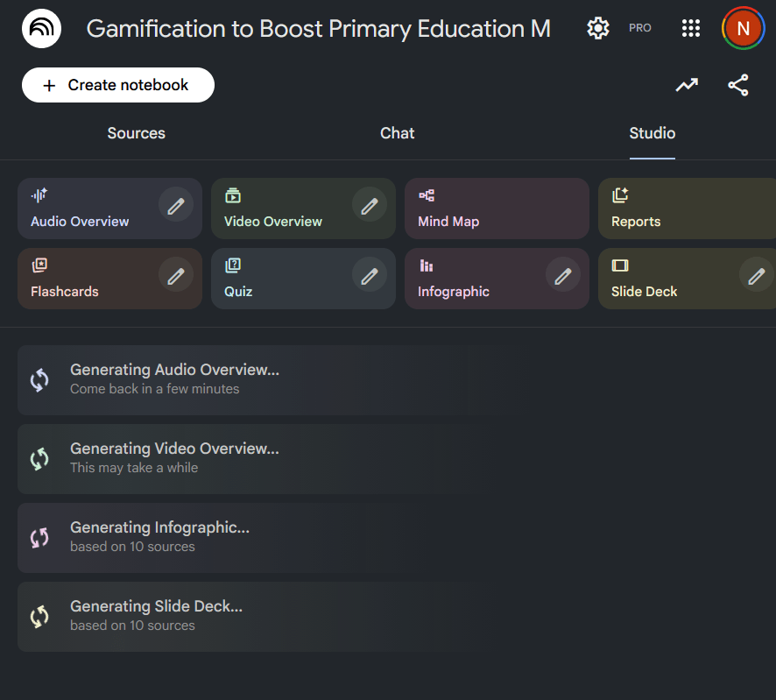Image resolution: width=776 pixels, height=700 pixels.
Task: Switch to the Sources tab
Action: 136,133
